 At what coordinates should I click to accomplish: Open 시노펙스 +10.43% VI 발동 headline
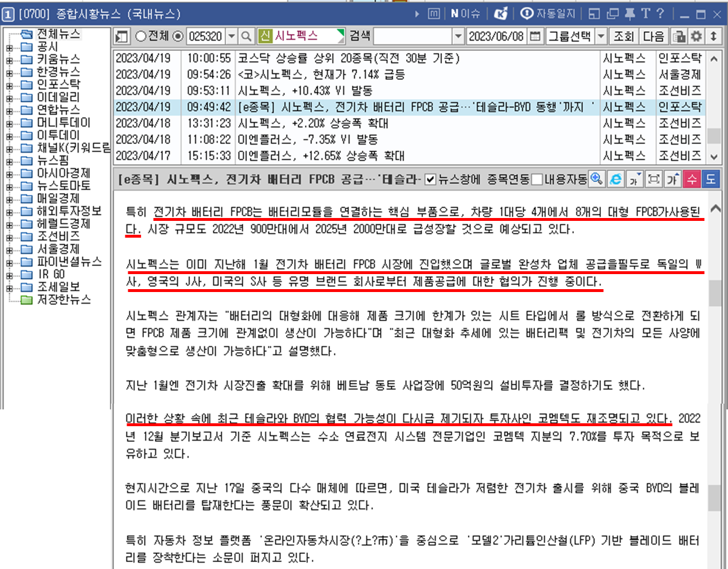point(305,91)
